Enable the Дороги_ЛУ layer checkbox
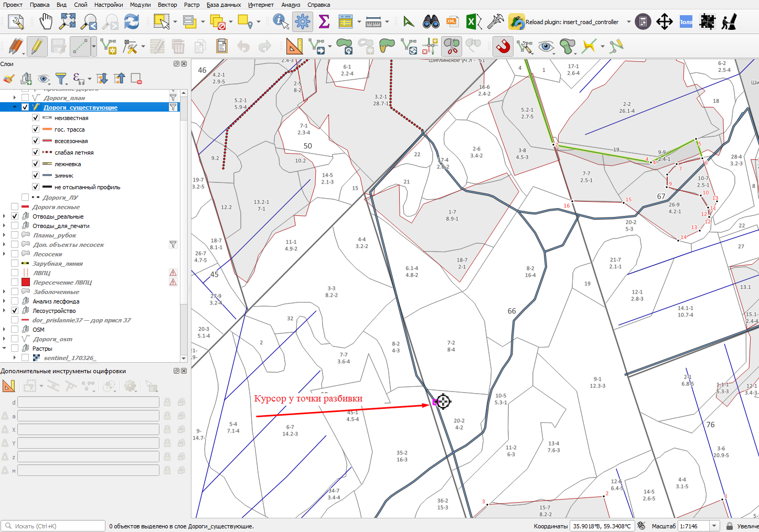The width and height of the screenshot is (759, 532). click(x=25, y=197)
